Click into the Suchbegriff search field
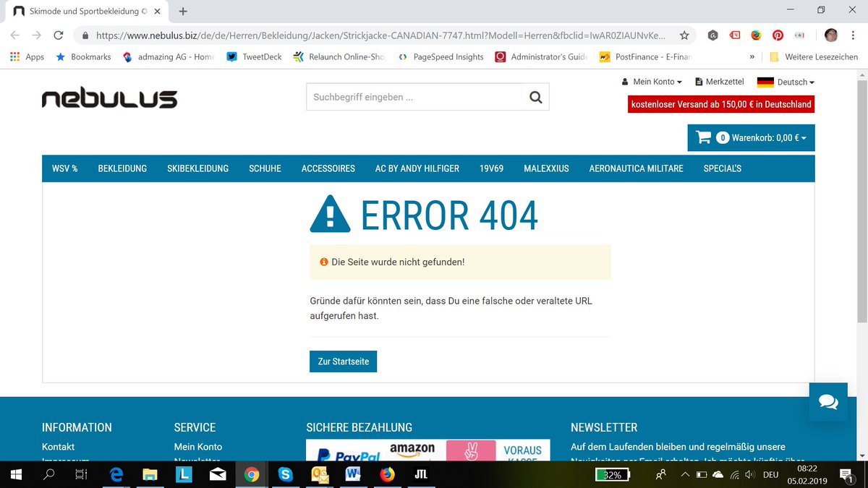The height and width of the screenshot is (488, 868). click(x=414, y=97)
